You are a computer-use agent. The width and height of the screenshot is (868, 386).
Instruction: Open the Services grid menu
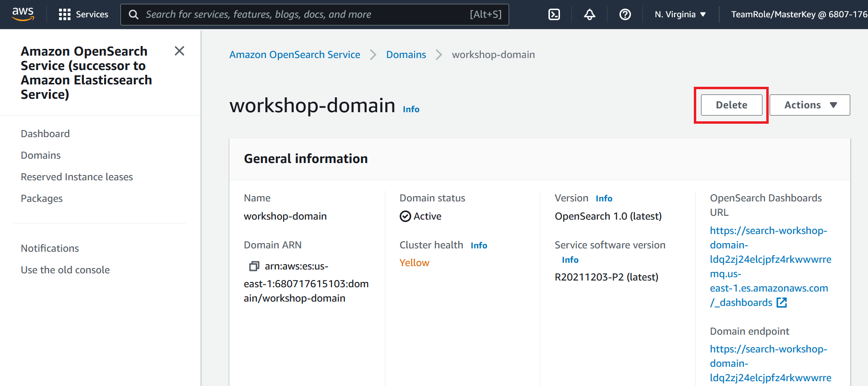pos(83,14)
